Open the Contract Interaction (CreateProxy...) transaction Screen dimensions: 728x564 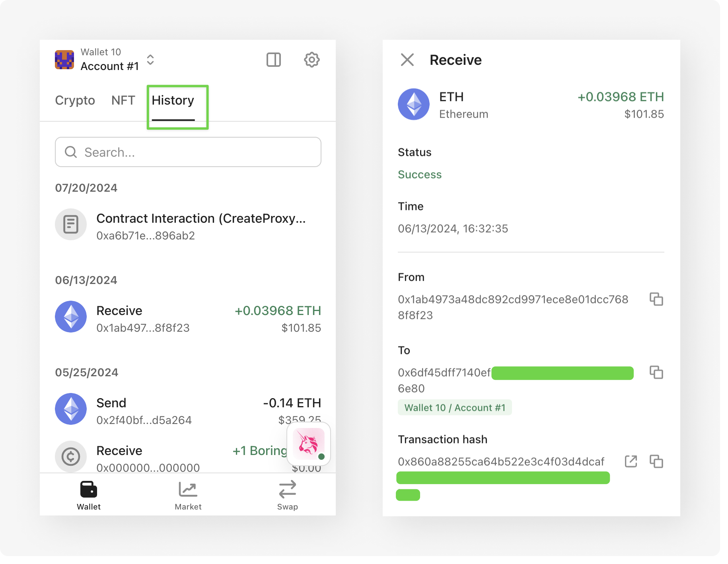click(188, 226)
